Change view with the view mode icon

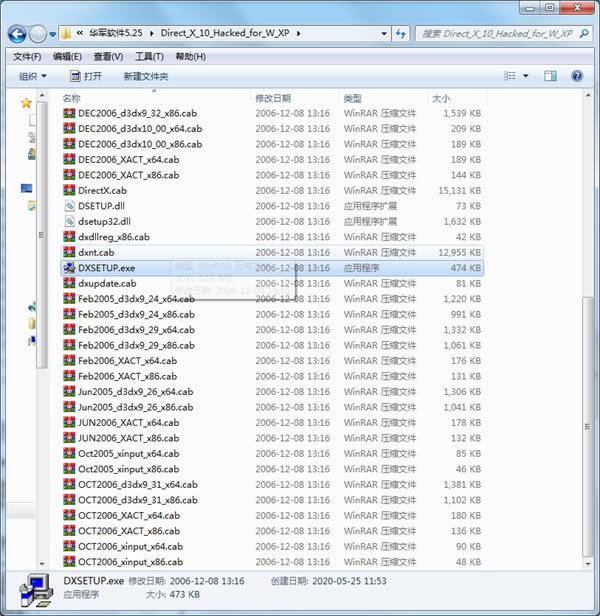510,76
